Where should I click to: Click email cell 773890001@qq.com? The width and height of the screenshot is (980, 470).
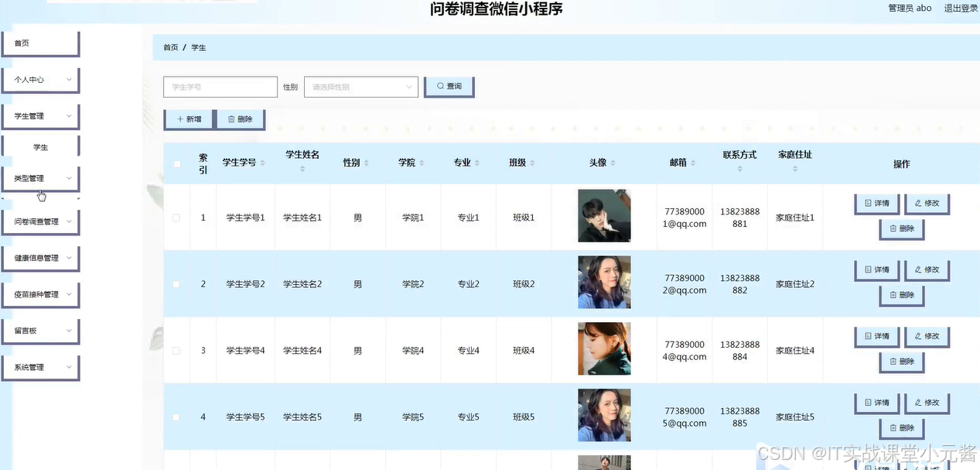click(x=685, y=218)
